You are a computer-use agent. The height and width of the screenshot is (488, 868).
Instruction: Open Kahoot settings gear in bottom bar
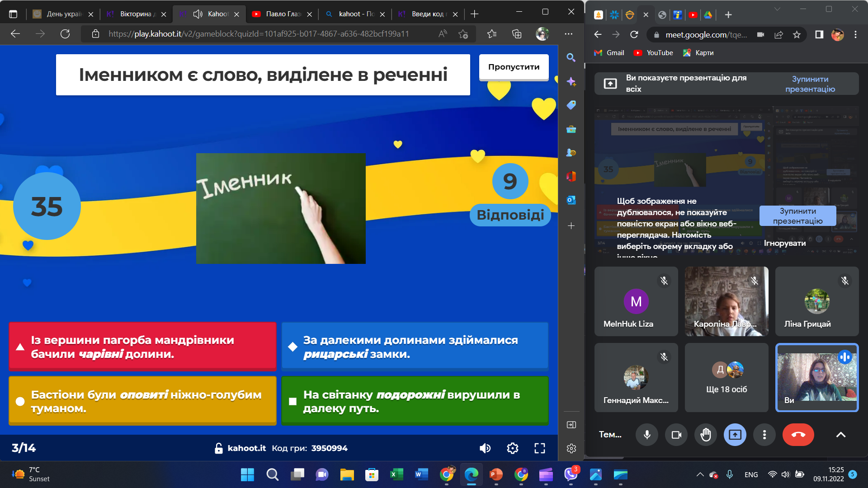(x=512, y=448)
